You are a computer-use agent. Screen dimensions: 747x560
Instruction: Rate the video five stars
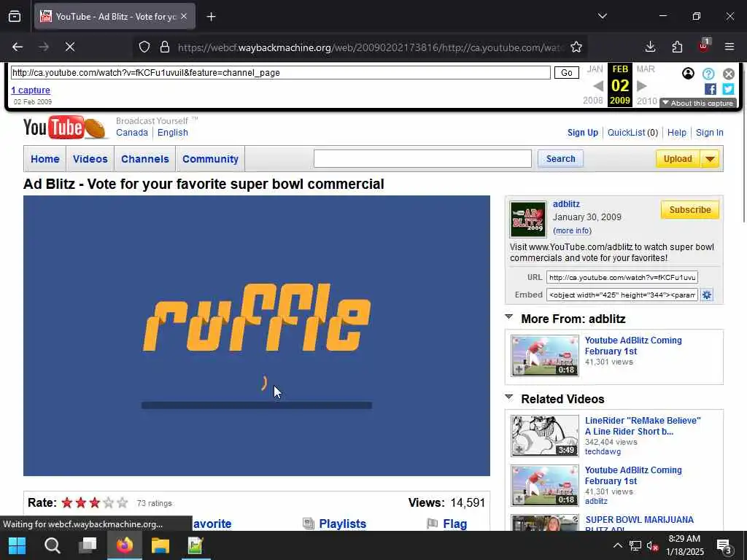123,502
